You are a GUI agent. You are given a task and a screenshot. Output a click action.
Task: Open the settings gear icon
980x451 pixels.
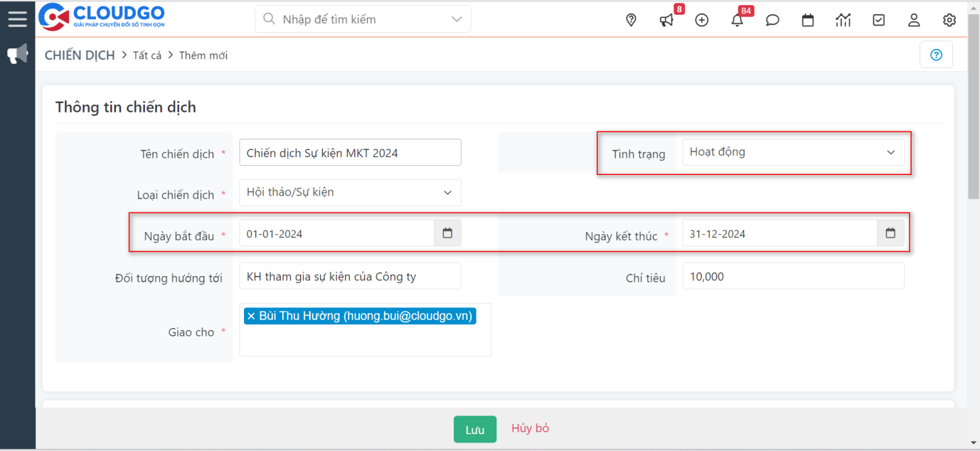pyautogui.click(x=949, y=20)
